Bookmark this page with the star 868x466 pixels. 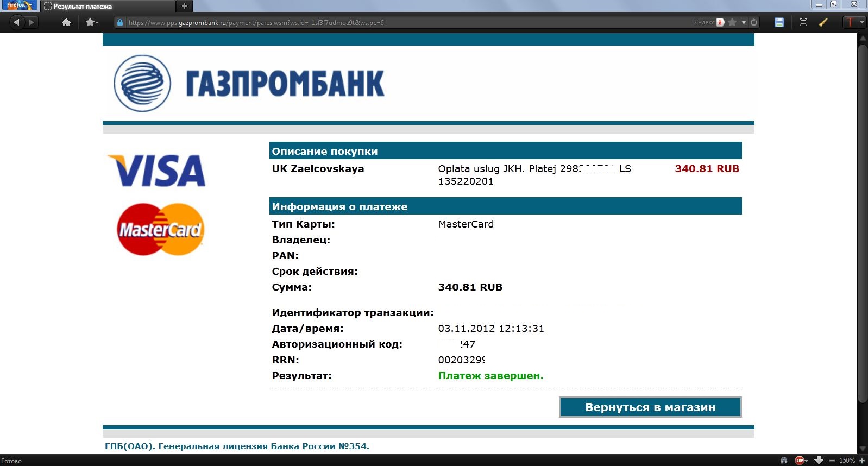click(x=732, y=22)
